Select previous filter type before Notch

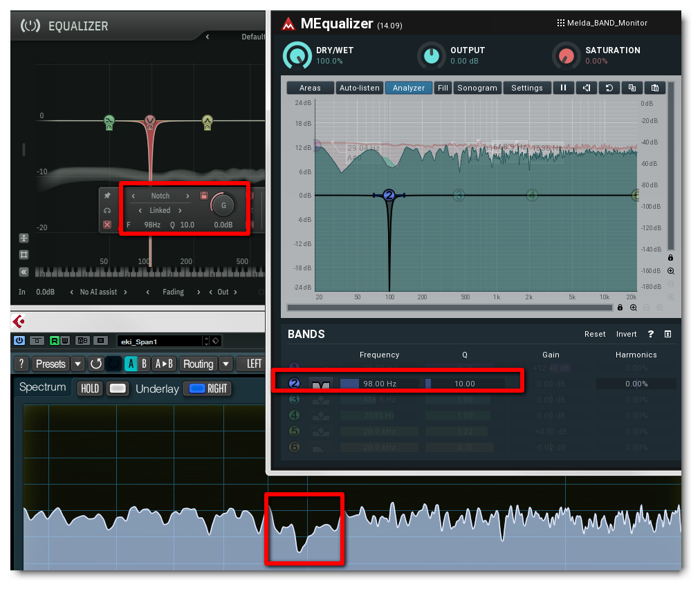tap(133, 196)
